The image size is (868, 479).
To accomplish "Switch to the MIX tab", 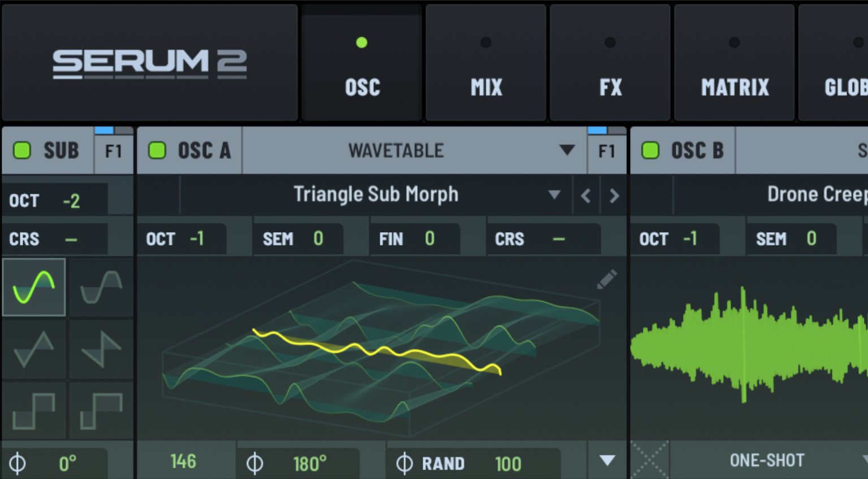I will coord(485,62).
